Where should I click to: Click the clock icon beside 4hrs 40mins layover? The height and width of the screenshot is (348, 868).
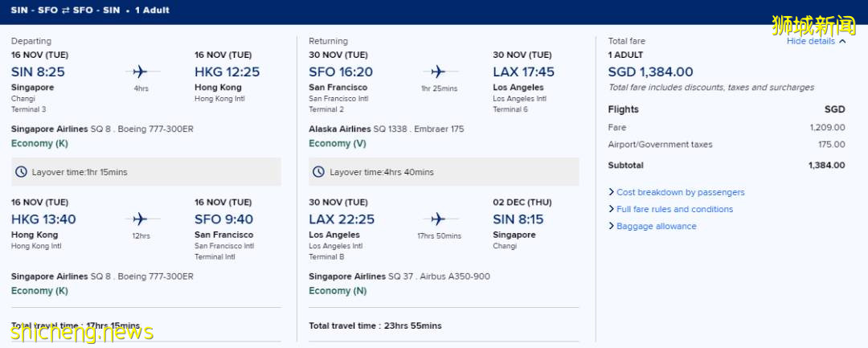coord(319,172)
